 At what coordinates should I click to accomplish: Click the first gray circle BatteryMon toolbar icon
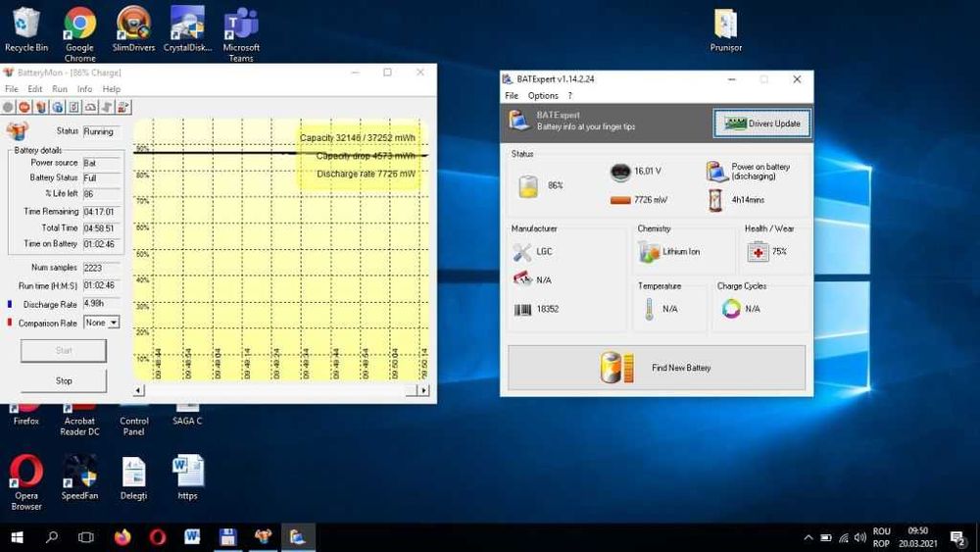pyautogui.click(x=9, y=107)
